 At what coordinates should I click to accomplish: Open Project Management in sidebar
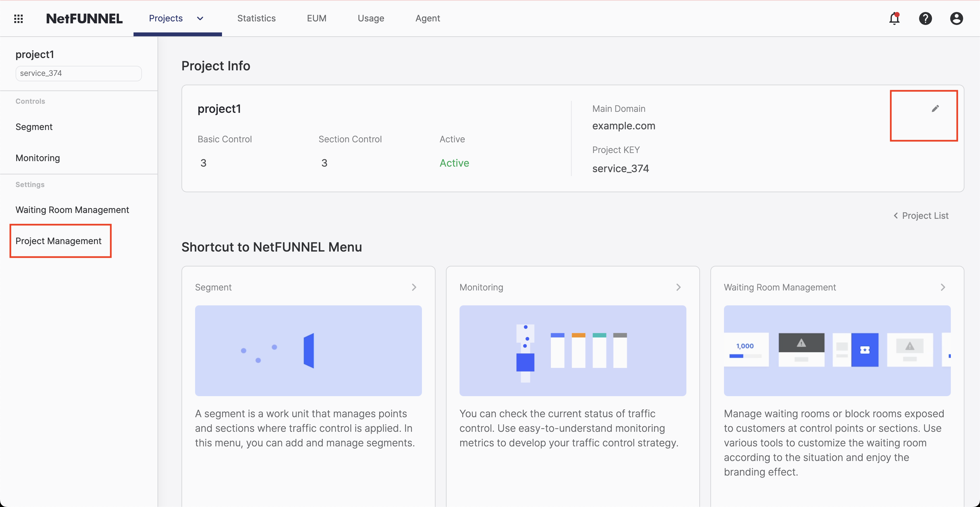pos(59,241)
